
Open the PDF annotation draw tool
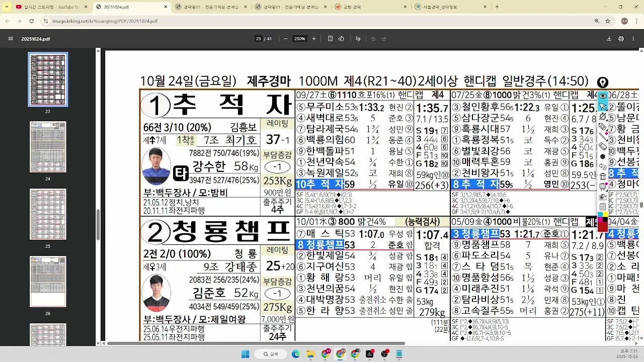[358, 39]
